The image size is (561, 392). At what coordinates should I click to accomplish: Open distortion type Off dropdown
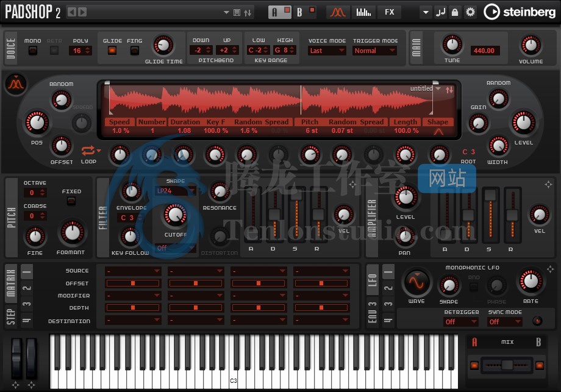[176, 248]
